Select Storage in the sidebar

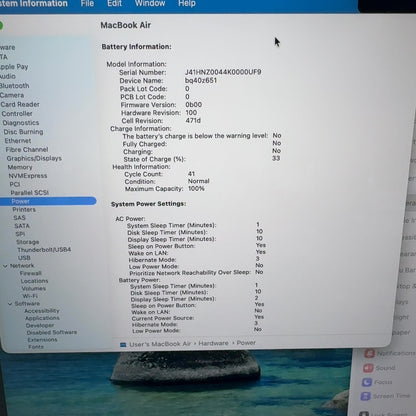28,242
